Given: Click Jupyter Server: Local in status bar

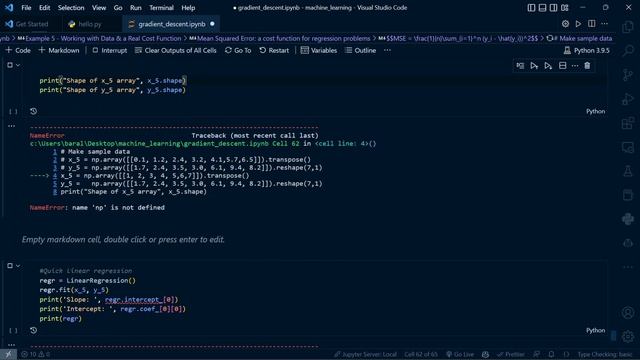Looking at the screenshot, I should click(365, 354).
